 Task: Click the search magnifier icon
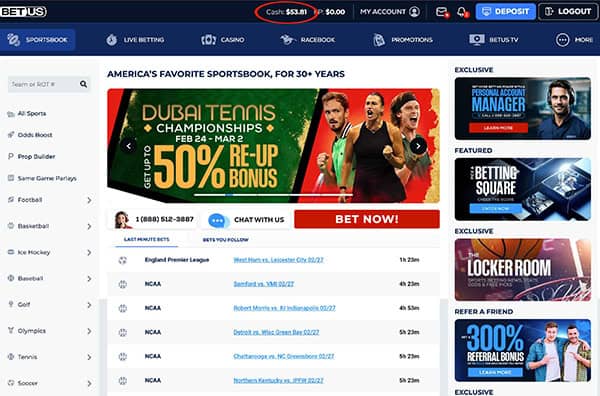pyautogui.click(x=83, y=84)
